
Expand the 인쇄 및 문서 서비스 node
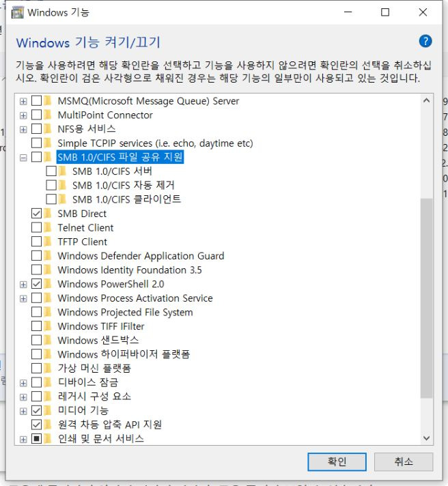[x=23, y=439]
